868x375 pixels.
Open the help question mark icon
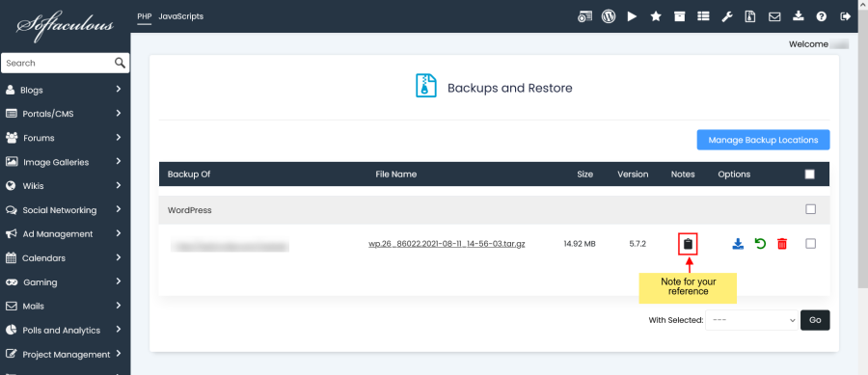click(x=822, y=16)
